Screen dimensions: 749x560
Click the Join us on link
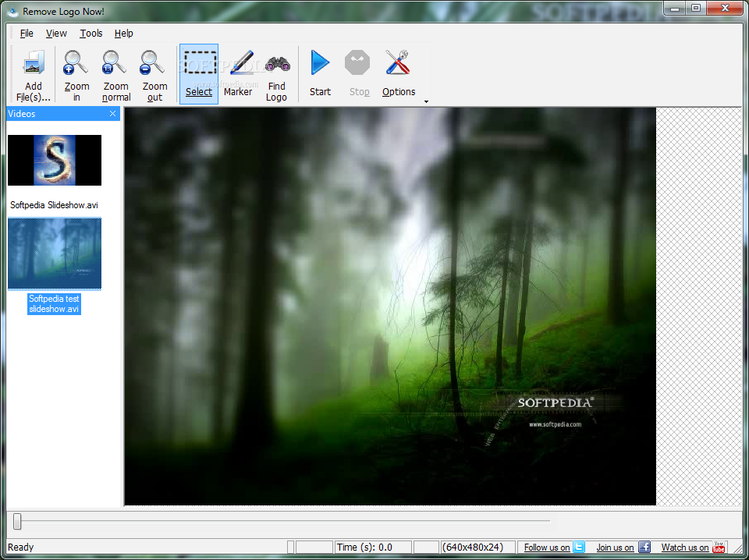(616, 548)
